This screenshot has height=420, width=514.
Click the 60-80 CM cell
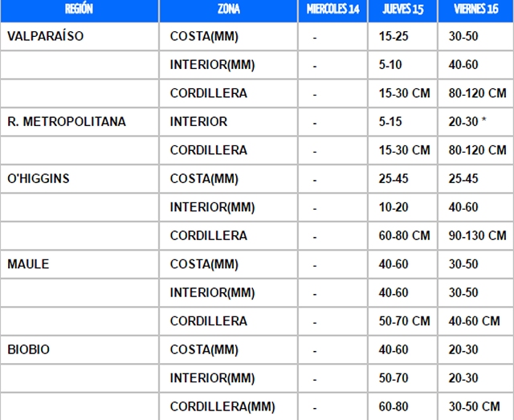(x=405, y=236)
